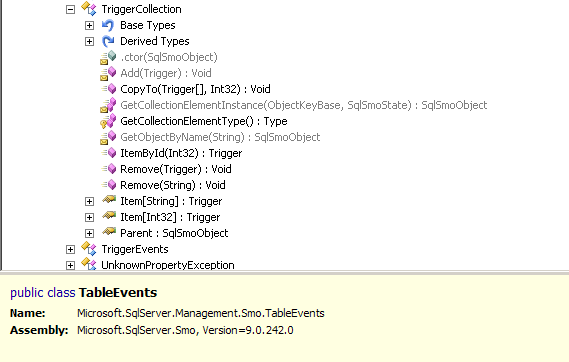
Task: Click the GetCollectionElementType method icon
Action: click(108, 121)
